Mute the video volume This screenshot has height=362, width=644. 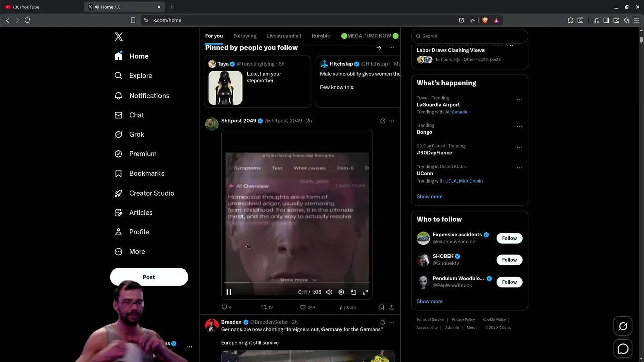point(329,292)
